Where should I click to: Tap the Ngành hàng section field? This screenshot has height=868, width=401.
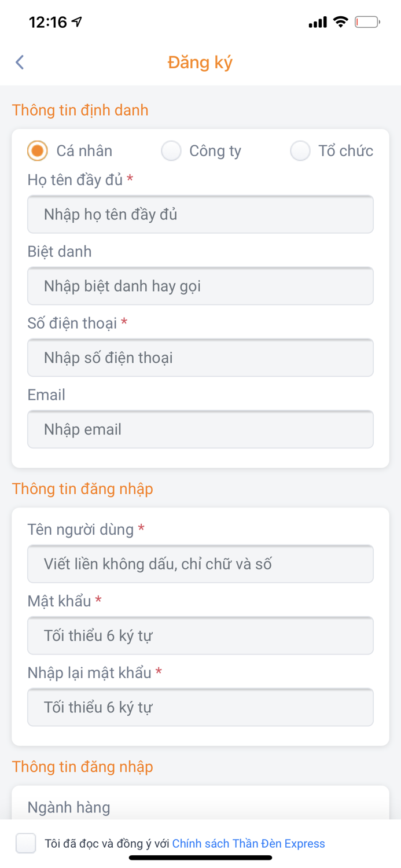(x=200, y=807)
